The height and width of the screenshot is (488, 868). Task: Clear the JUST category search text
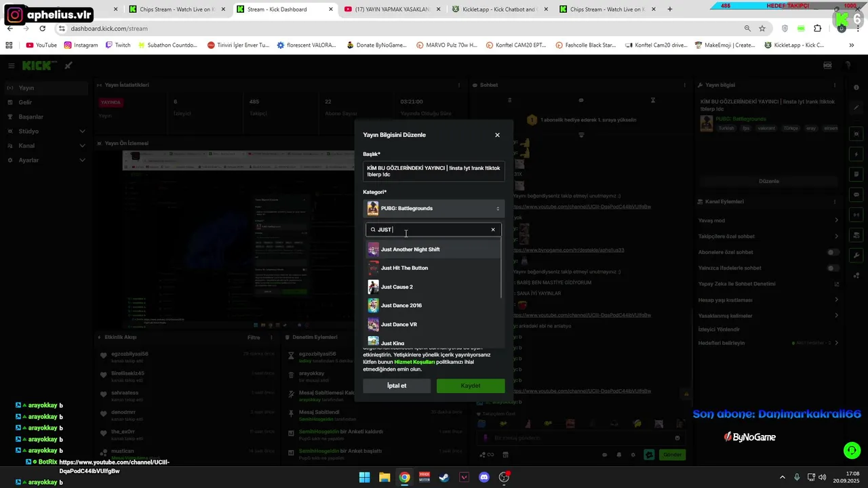coord(493,230)
